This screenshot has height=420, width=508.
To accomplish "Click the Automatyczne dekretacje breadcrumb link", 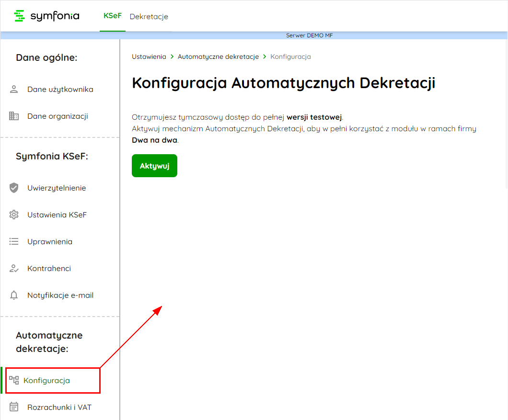I will 219,57.
